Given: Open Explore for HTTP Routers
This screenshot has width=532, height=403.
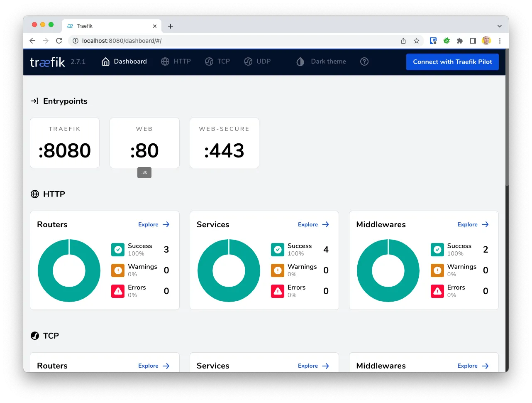Looking at the screenshot, I should click(x=154, y=224).
